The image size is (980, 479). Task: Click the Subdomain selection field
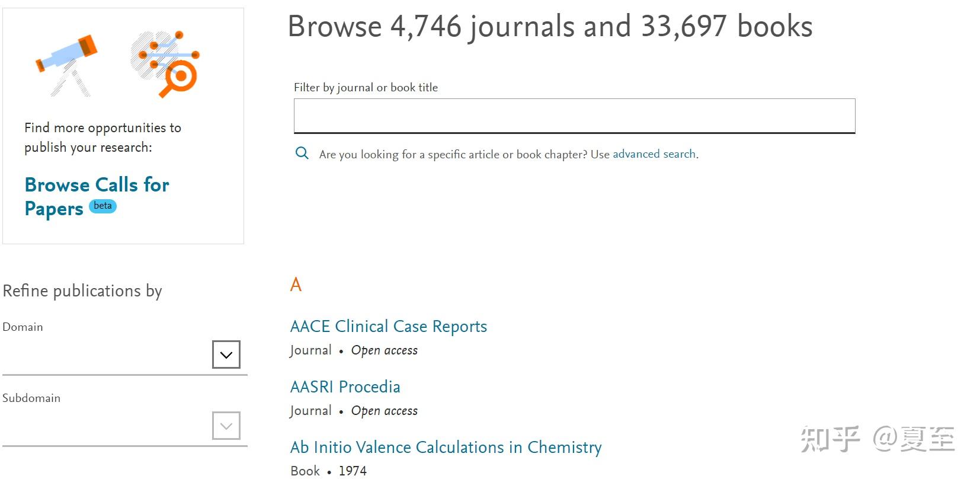click(x=107, y=427)
